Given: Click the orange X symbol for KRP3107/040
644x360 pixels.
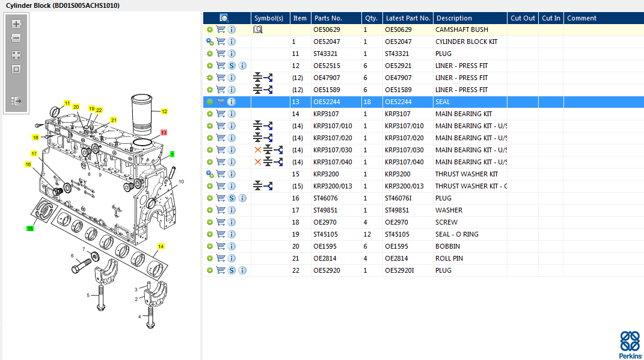Looking at the screenshot, I should point(257,162).
